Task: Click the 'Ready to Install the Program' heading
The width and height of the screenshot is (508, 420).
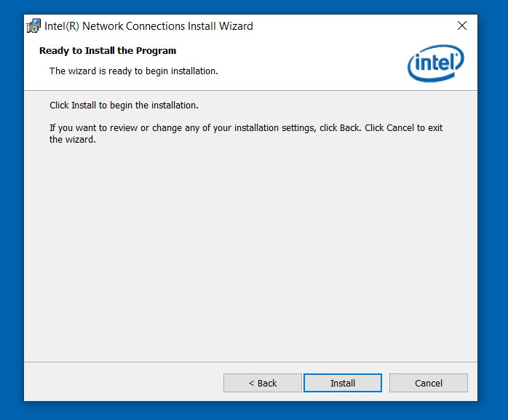Action: (108, 51)
